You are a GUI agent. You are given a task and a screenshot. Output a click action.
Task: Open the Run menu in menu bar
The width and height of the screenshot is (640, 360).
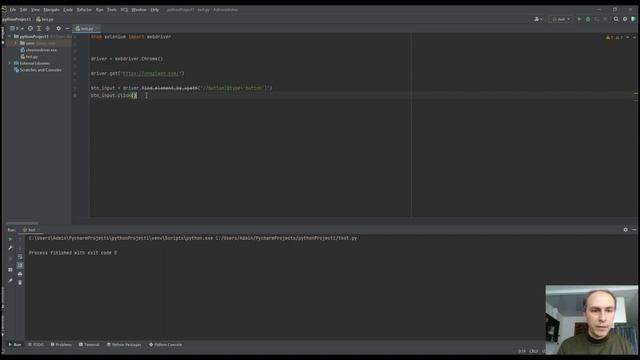point(100,10)
